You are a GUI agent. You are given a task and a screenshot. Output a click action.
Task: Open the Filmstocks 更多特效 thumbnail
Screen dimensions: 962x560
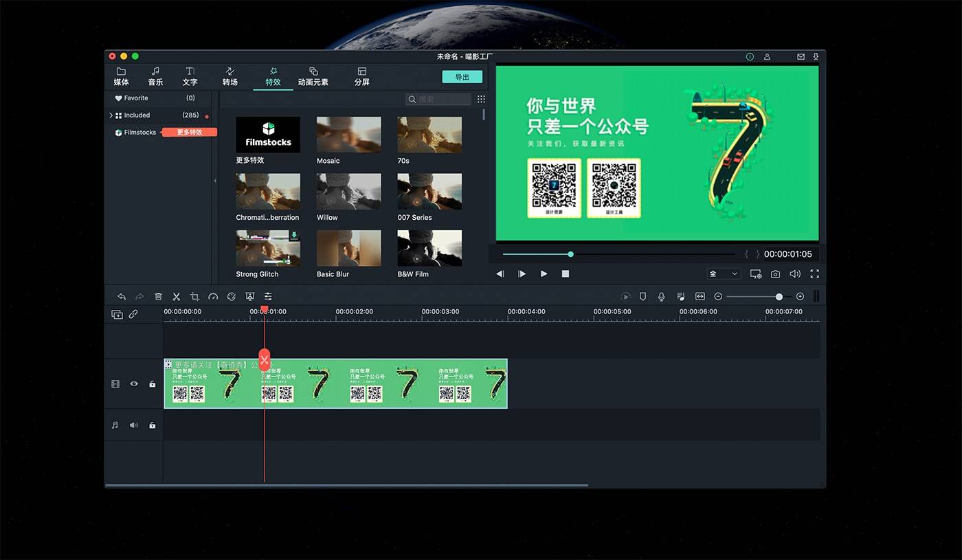[268, 135]
